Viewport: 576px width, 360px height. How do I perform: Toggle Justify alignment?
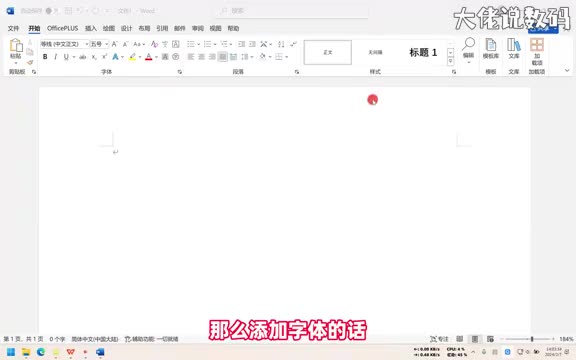point(223,57)
